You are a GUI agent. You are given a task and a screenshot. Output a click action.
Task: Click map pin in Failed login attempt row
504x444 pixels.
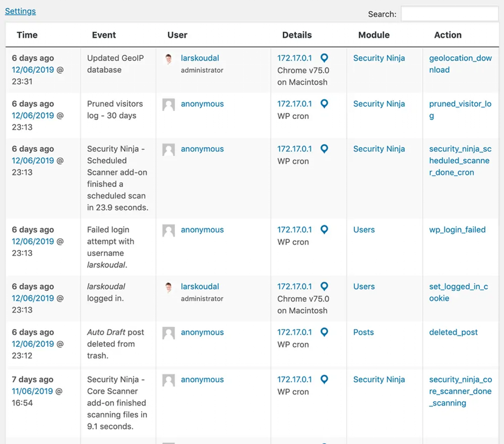click(324, 230)
